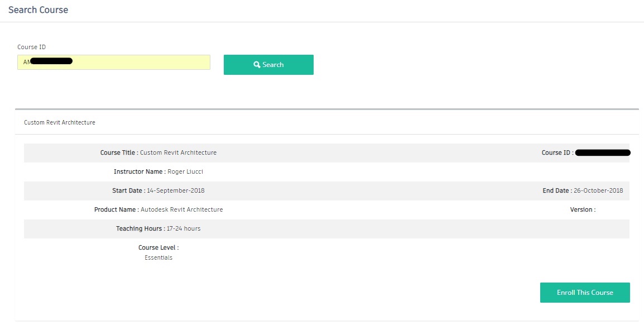Image resolution: width=644 pixels, height=325 pixels.
Task: Click the Course Title value text
Action: 178,152
